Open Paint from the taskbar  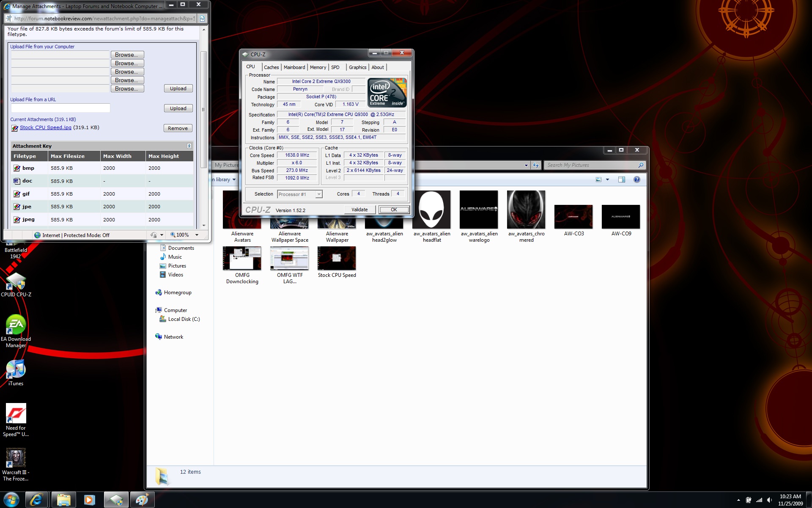click(x=142, y=500)
